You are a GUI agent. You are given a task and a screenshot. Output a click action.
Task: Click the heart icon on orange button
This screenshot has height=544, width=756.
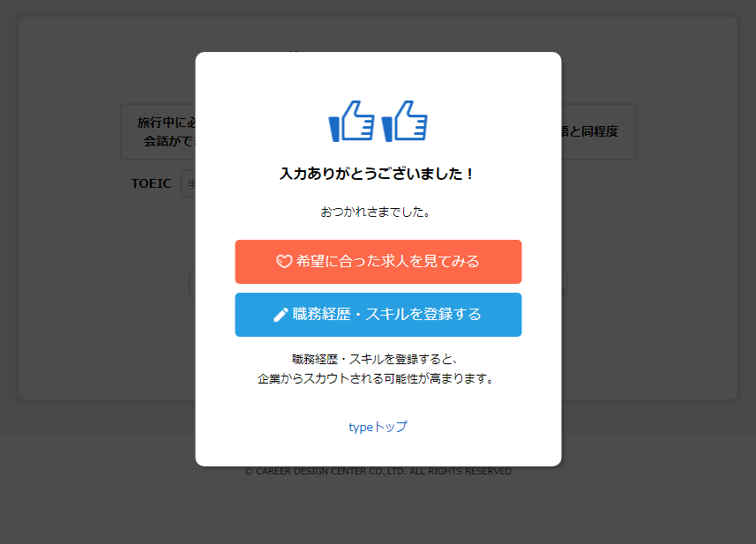click(284, 261)
